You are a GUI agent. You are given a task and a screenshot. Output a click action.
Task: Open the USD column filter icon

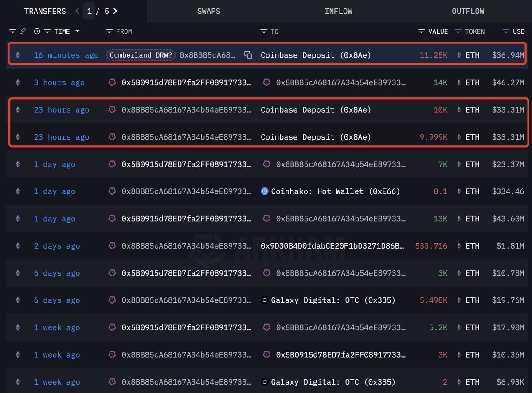[x=506, y=31]
